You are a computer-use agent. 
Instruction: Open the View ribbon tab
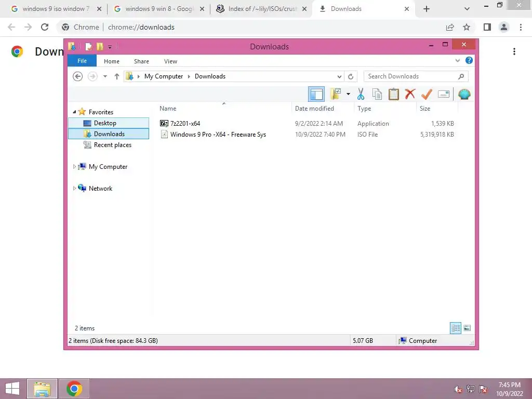click(x=170, y=61)
